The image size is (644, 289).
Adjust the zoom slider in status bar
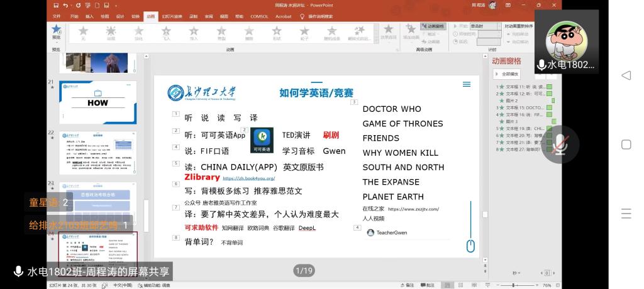pos(514,285)
